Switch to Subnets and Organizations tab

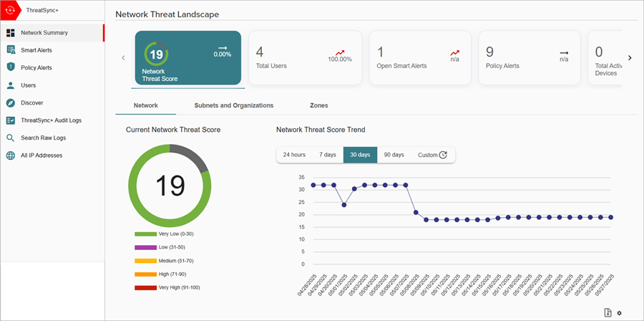[234, 105]
